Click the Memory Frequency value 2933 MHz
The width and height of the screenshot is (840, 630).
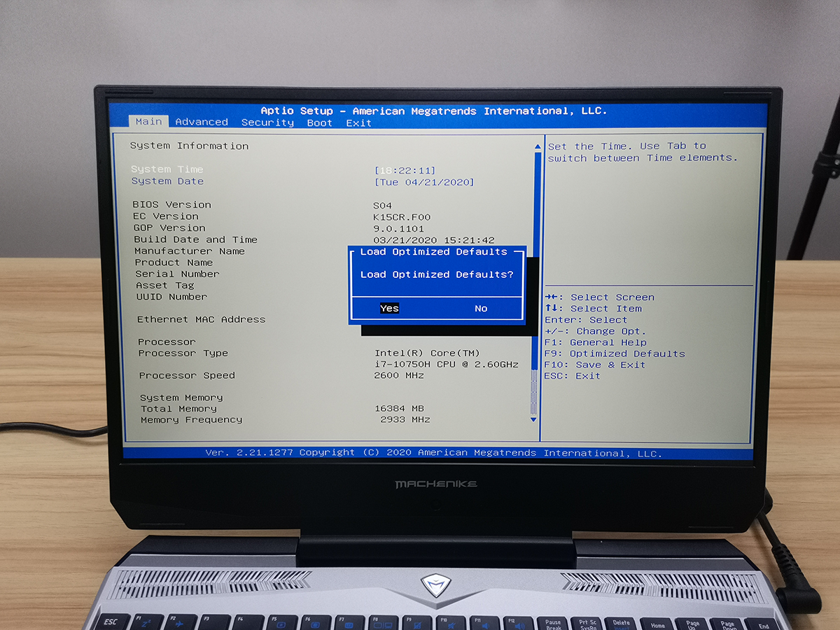click(x=405, y=419)
